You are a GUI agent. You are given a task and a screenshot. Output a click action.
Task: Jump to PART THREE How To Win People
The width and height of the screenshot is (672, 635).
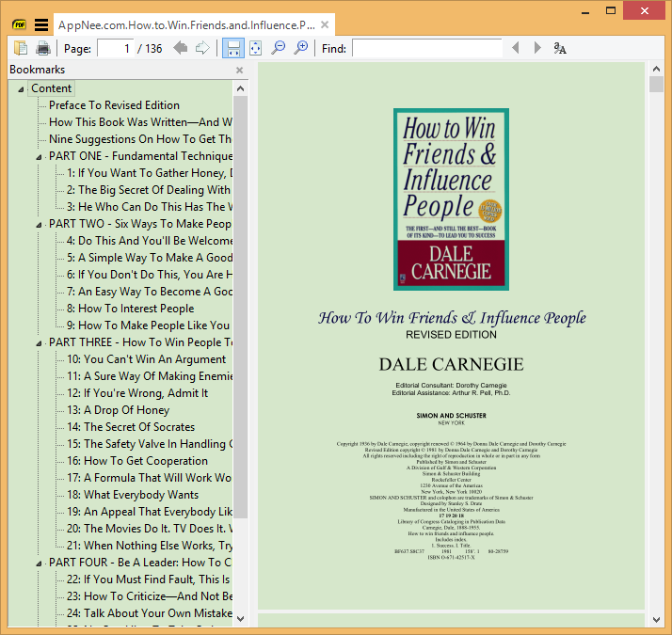click(x=140, y=341)
